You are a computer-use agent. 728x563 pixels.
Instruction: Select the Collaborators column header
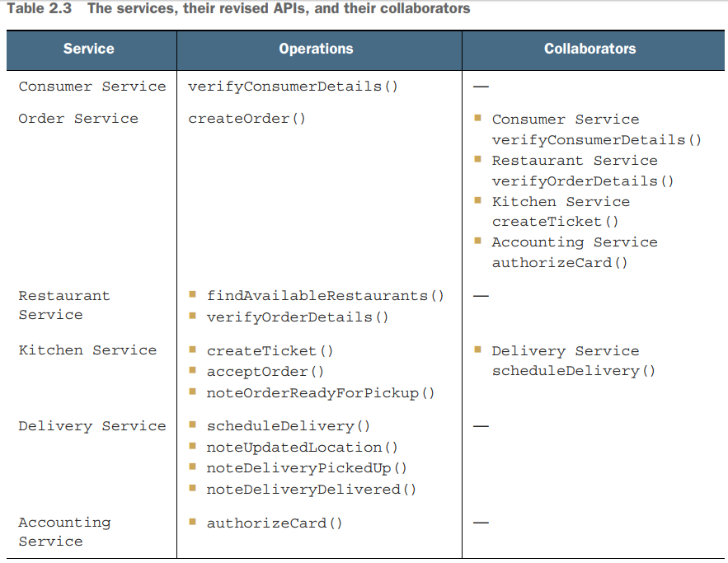click(x=589, y=49)
